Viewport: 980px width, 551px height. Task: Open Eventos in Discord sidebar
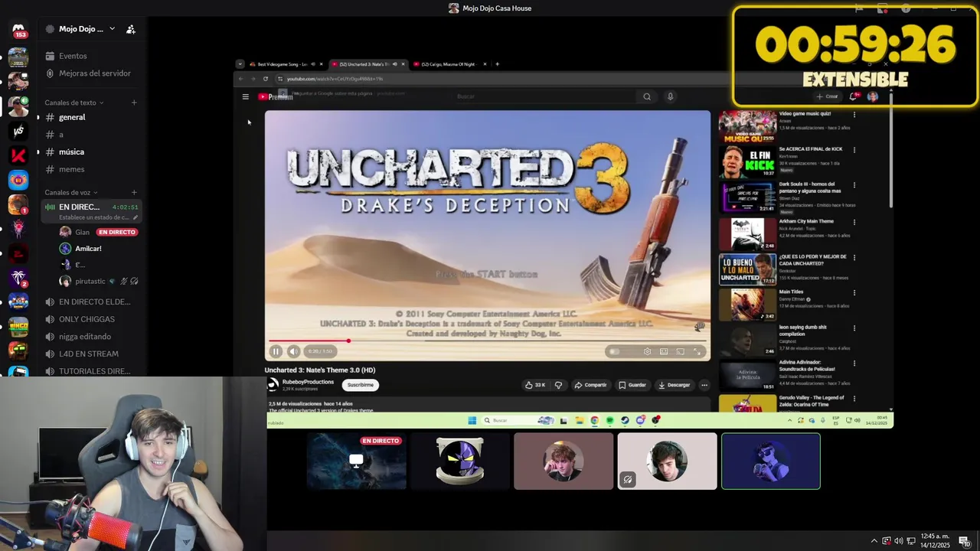coord(91,56)
